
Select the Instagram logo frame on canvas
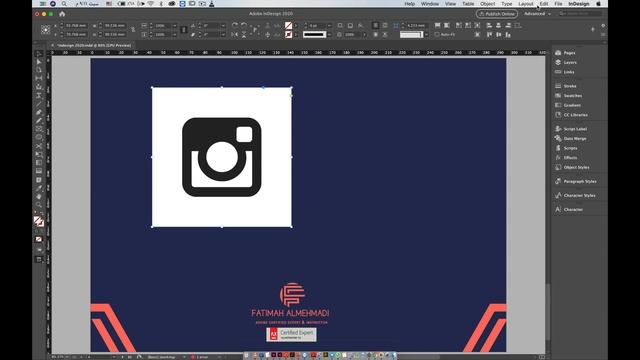pyautogui.click(x=222, y=157)
